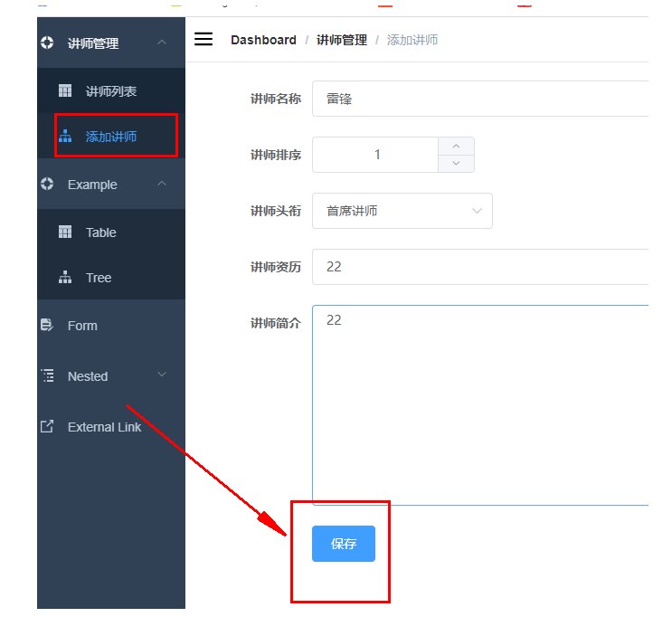The width and height of the screenshot is (672, 617).
Task: Click the 讲师资历 label
Action: [x=276, y=267]
